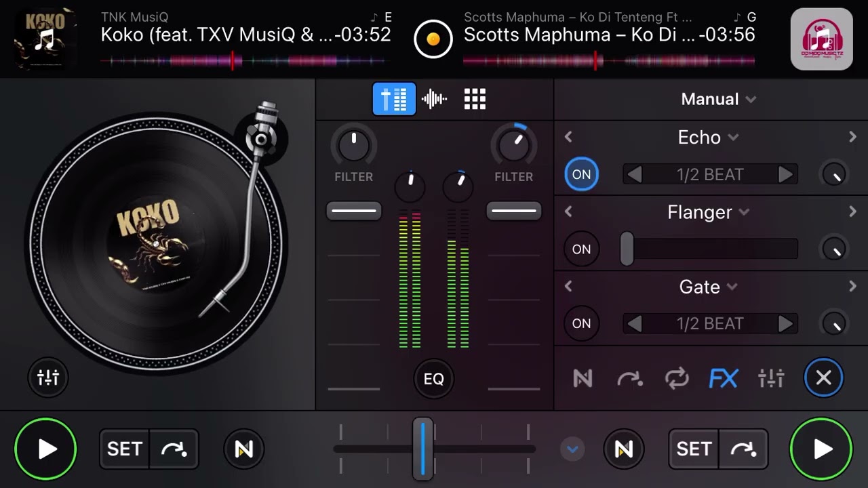Viewport: 868px width, 488px height.
Task: Click the right deck gain knob
Action: click(458, 186)
